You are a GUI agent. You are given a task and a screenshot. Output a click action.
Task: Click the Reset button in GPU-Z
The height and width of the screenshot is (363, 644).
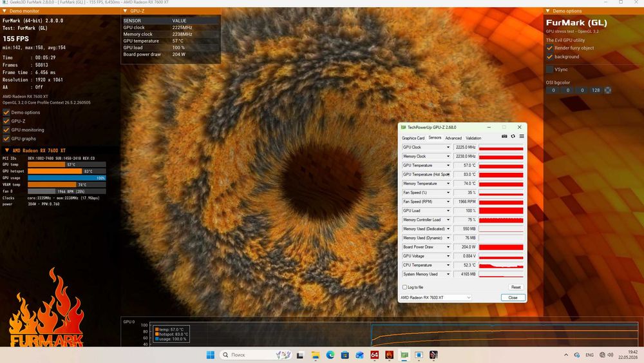tap(516, 288)
